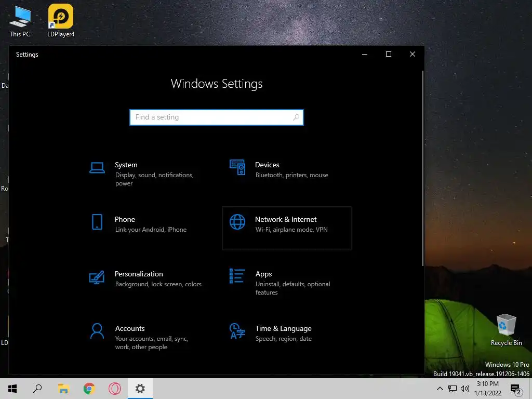The image size is (532, 399).
Task: Open the Windows Start menu
Action: tap(12, 389)
